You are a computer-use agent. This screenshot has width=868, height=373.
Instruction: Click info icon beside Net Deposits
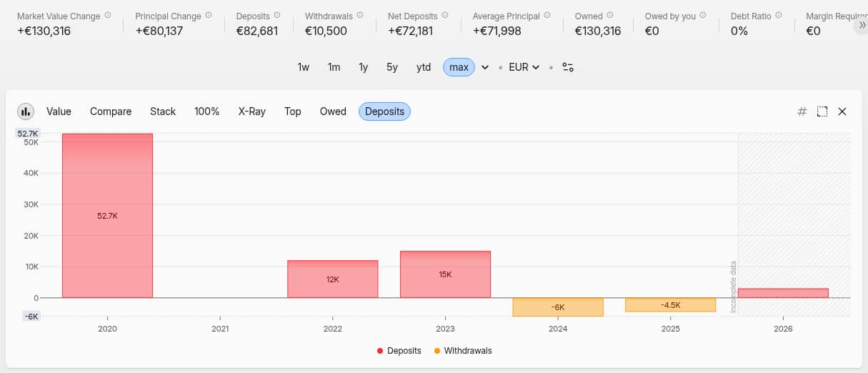[445, 15]
